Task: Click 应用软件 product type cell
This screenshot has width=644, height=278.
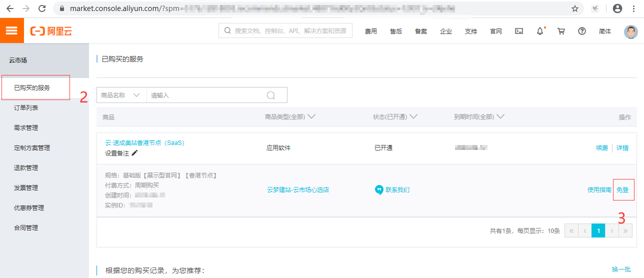Action: click(x=278, y=148)
